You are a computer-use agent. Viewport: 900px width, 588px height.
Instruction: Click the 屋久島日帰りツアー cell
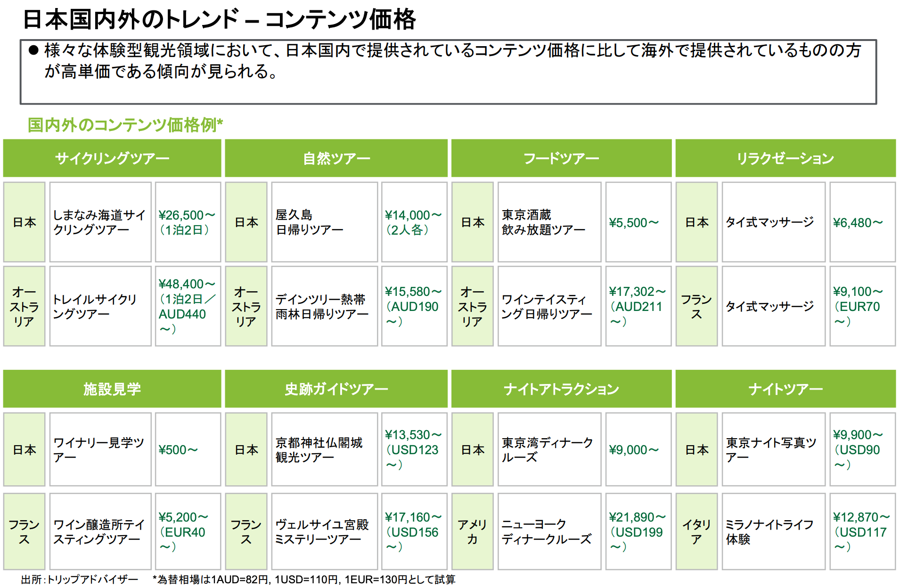tap(324, 222)
